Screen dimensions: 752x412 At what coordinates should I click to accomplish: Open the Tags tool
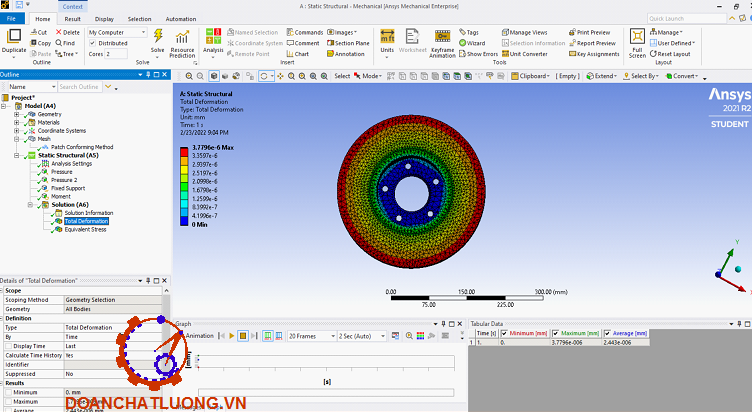click(x=469, y=32)
